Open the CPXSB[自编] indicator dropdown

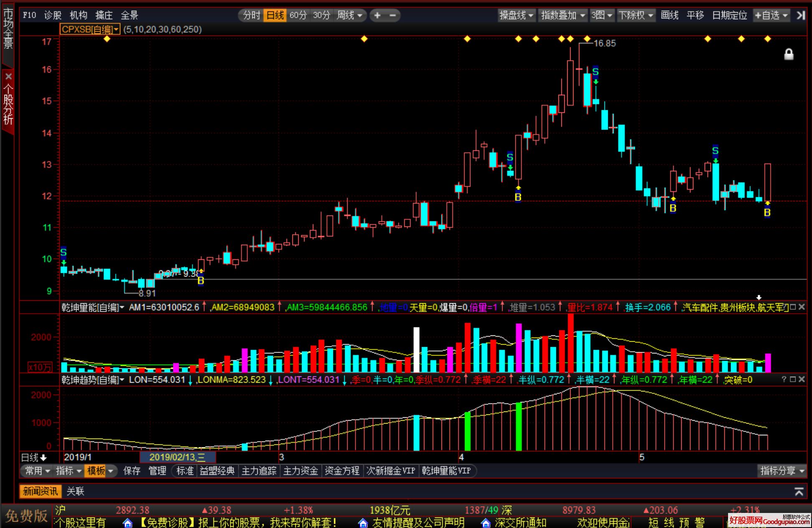point(90,29)
